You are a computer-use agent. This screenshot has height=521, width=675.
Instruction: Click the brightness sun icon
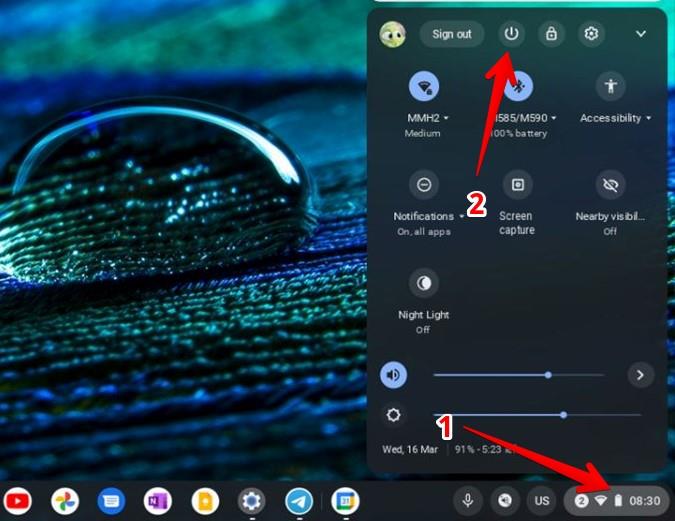point(393,415)
